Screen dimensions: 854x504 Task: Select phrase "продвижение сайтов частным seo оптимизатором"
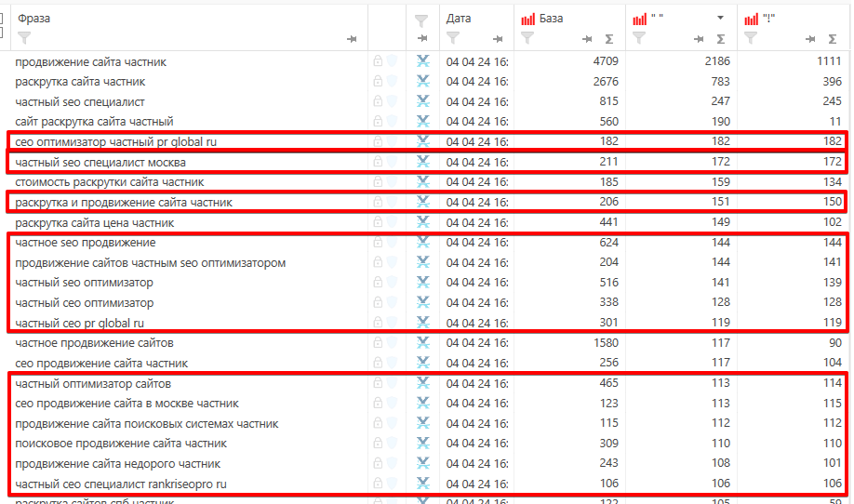pyautogui.click(x=151, y=263)
